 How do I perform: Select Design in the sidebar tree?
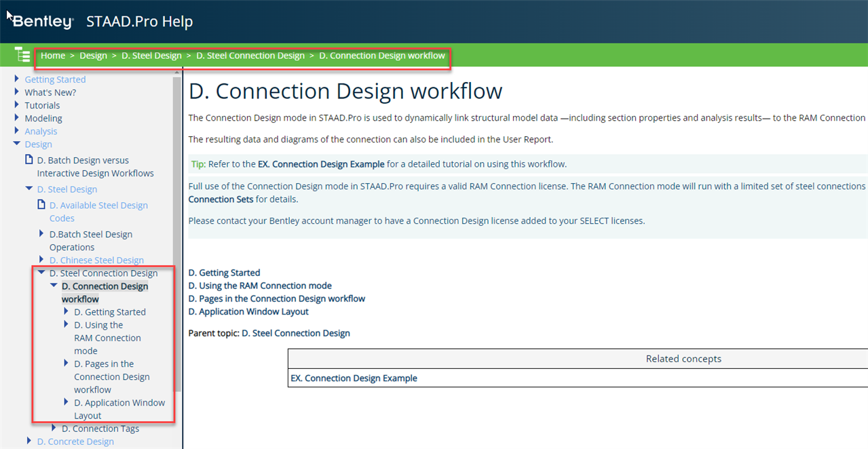point(38,144)
